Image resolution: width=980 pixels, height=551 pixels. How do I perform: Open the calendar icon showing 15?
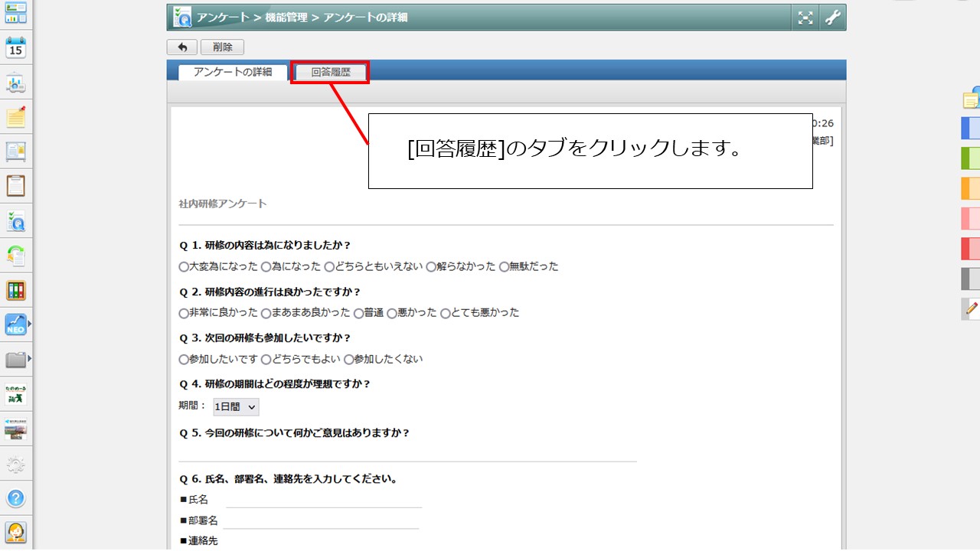[16, 48]
